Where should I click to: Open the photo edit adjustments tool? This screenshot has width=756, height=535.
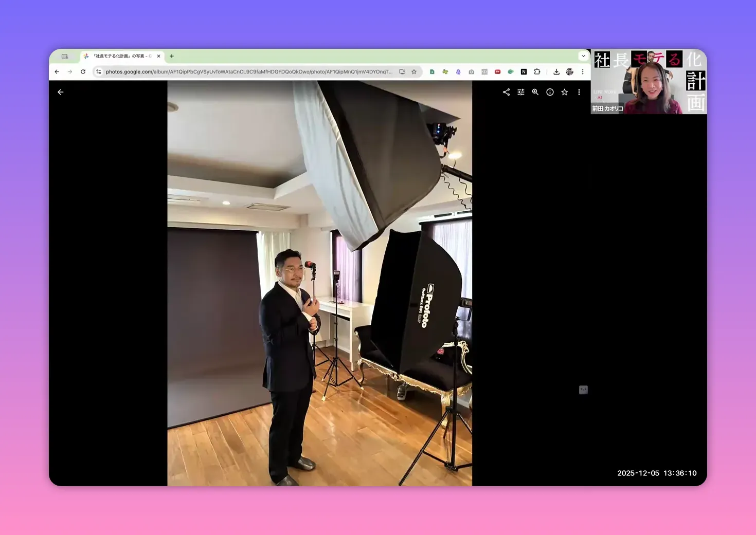click(x=521, y=92)
